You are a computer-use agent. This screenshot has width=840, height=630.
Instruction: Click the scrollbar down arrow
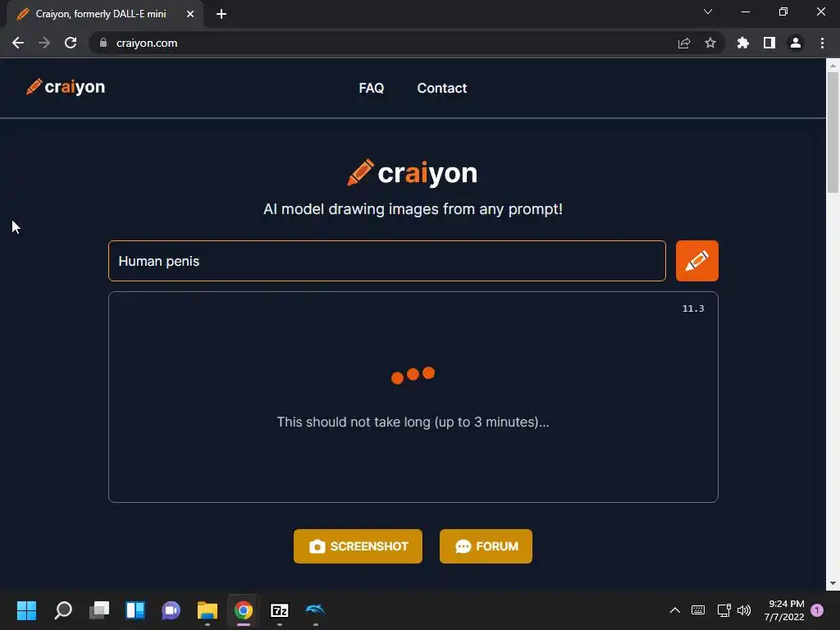pyautogui.click(x=833, y=583)
